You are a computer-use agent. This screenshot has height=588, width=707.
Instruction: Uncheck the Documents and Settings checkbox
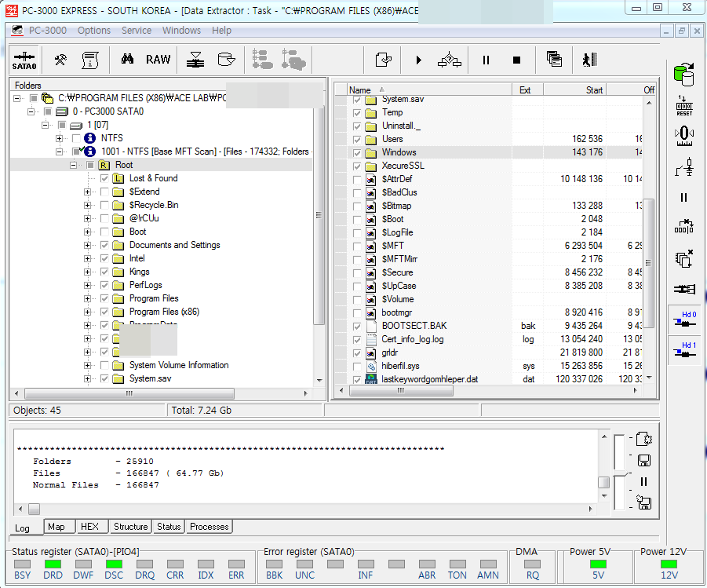[x=104, y=245]
